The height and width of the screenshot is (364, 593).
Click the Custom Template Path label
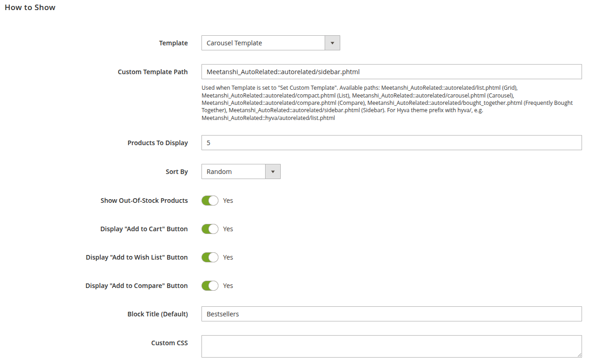pyautogui.click(x=153, y=72)
